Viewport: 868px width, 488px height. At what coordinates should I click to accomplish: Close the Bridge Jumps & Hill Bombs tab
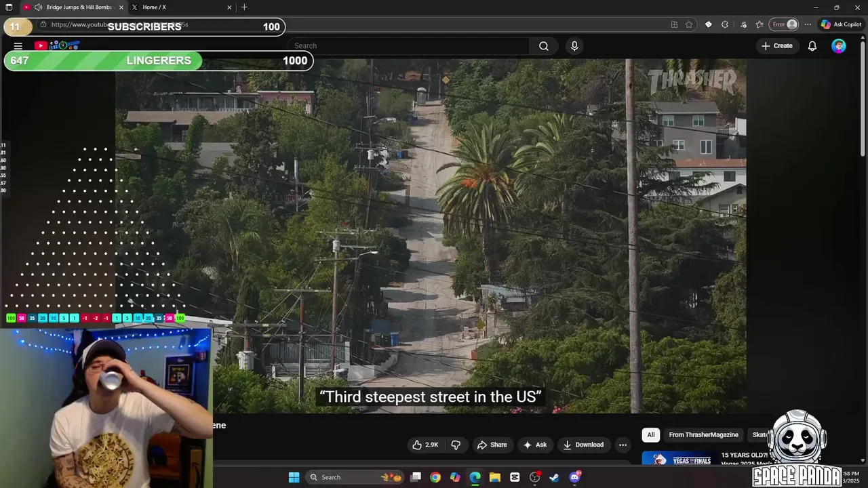121,7
